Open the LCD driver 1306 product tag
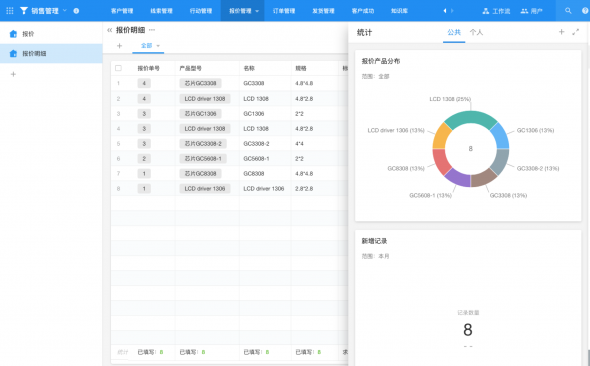 205,188
